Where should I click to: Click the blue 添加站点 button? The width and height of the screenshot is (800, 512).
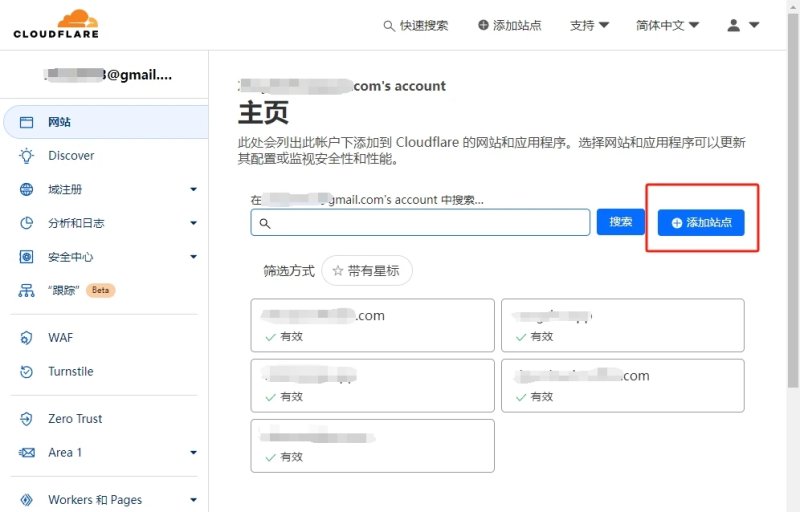pos(701,222)
